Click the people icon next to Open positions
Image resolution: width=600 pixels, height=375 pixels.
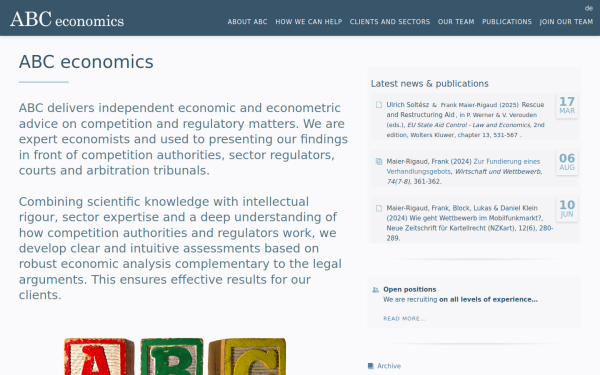[x=375, y=290]
